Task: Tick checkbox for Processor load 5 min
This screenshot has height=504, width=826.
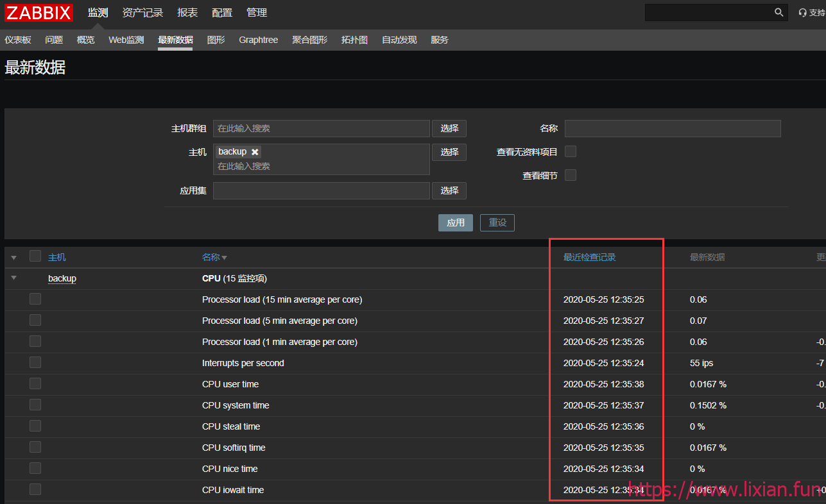Action: 35,320
